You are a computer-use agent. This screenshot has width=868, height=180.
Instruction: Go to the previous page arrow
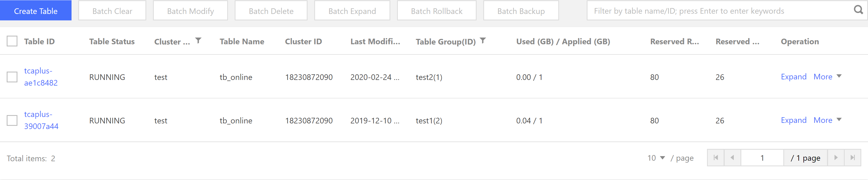point(732,158)
